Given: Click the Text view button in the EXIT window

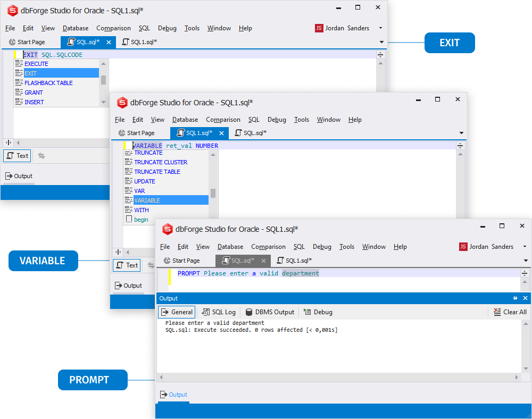Looking at the screenshot, I should 18,156.
